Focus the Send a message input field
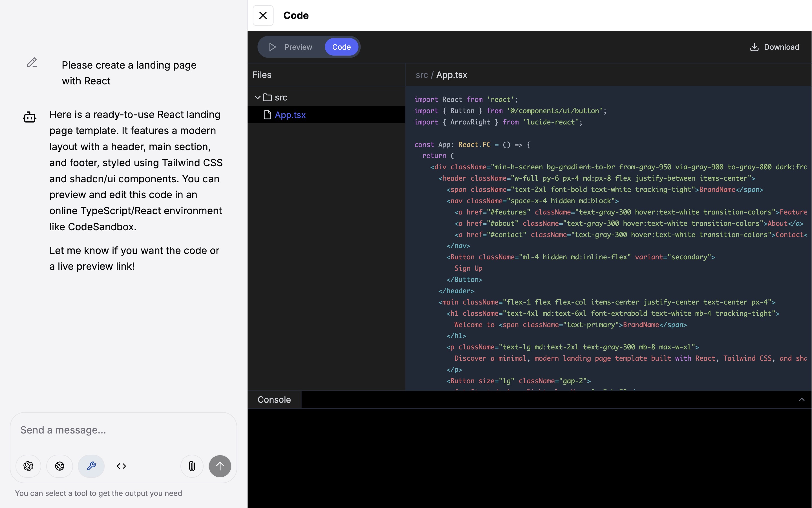Image resolution: width=812 pixels, height=508 pixels. 123,430
